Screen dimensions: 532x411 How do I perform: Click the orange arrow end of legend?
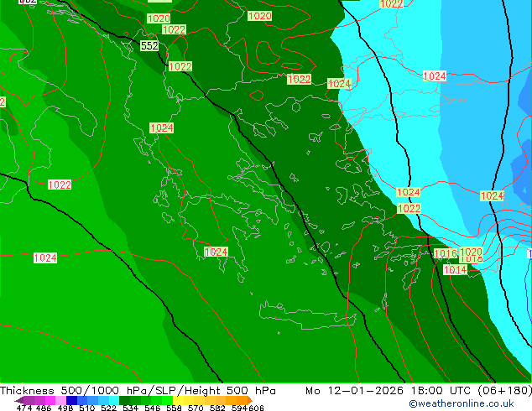[x=250, y=400]
